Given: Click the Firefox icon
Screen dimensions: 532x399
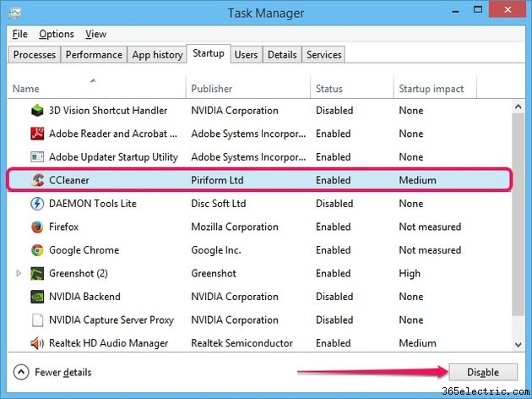Looking at the screenshot, I should pos(37,227).
